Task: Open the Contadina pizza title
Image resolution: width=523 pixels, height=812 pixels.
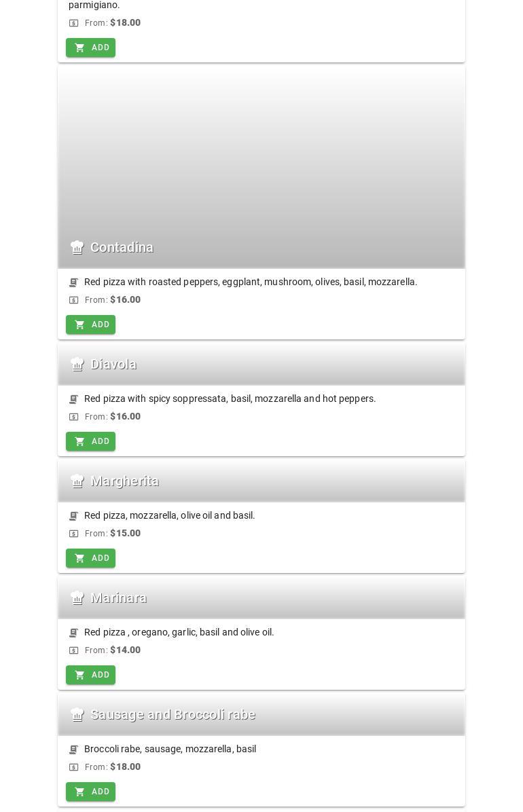Action: pos(122,247)
